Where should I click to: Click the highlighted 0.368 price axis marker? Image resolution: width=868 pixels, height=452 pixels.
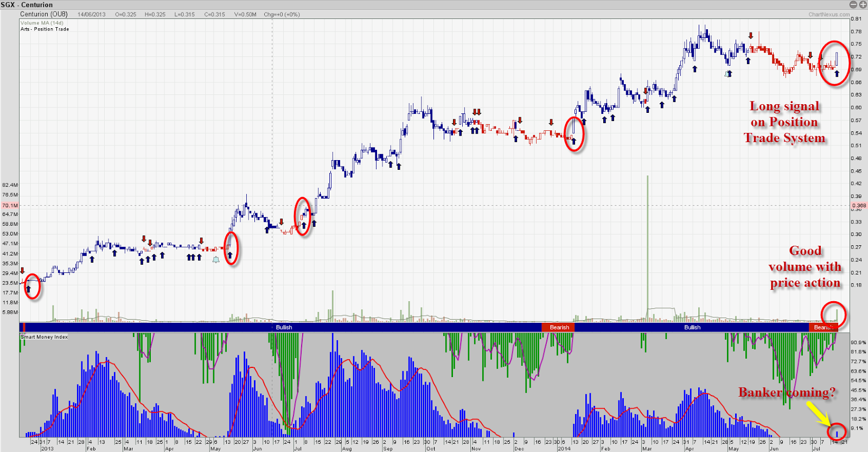coord(859,206)
